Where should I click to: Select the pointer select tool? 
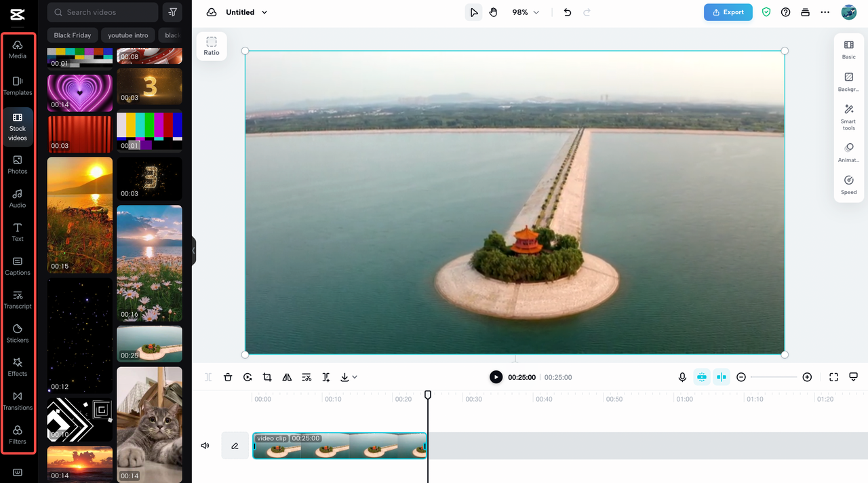coord(474,12)
